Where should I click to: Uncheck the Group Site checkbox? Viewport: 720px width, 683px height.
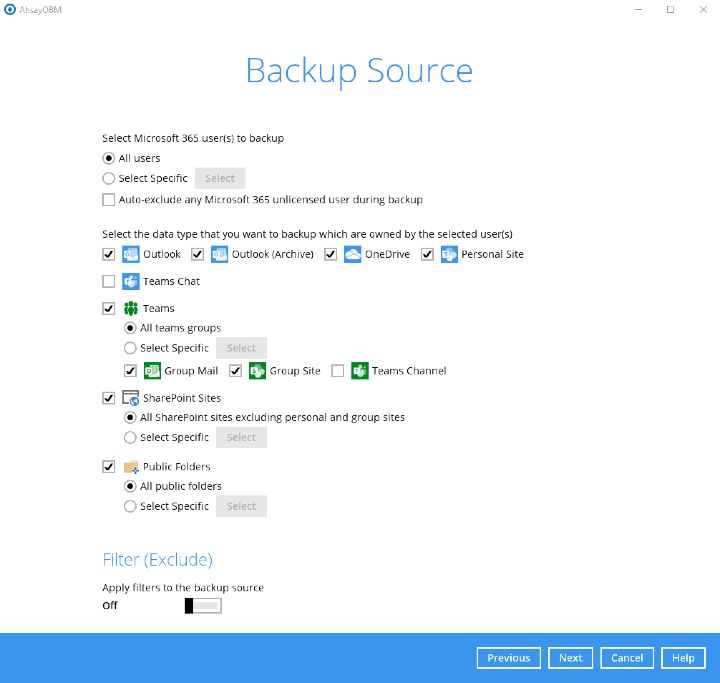[236, 371]
